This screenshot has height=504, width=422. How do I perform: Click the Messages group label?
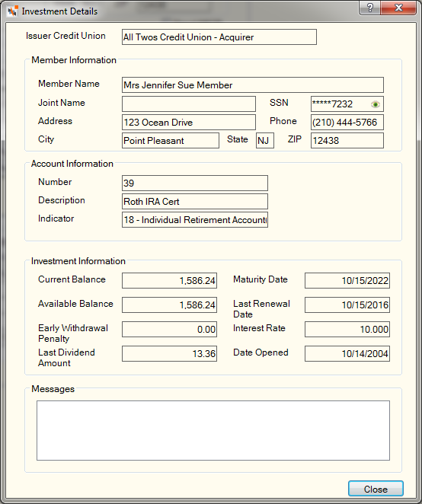point(53,389)
